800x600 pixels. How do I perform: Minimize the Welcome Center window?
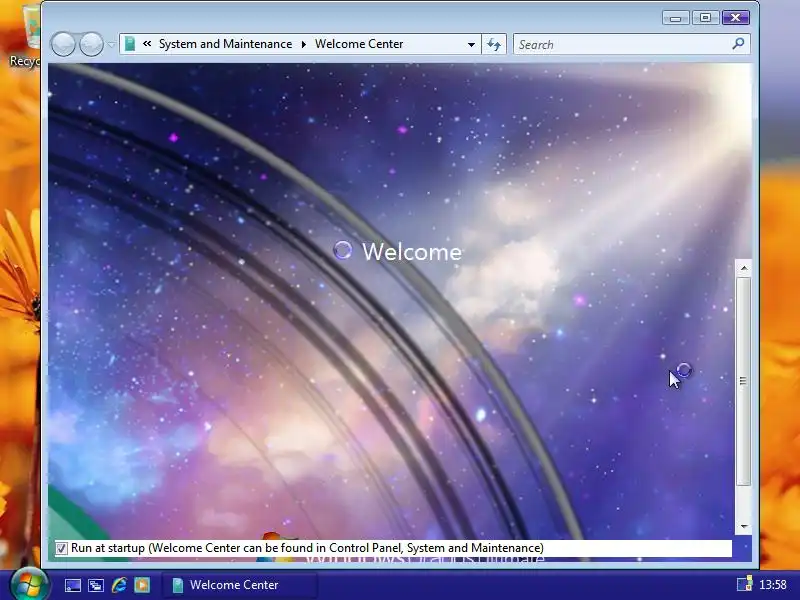point(676,18)
